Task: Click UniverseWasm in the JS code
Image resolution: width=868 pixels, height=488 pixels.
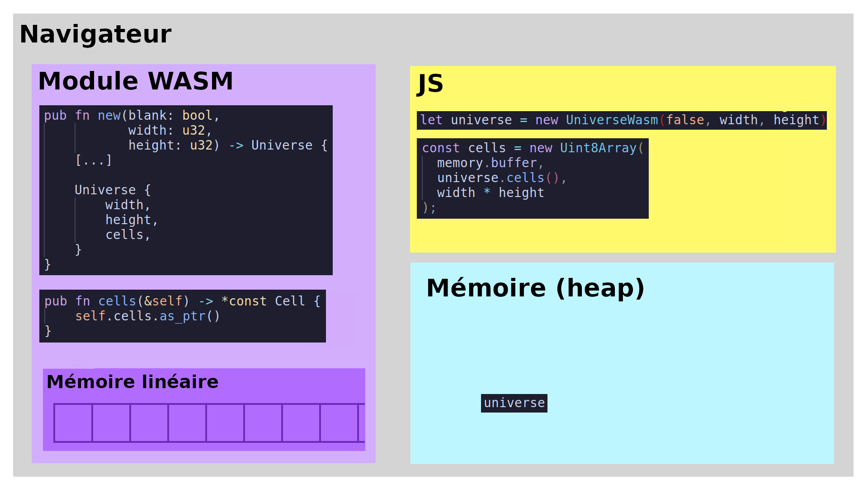Action: click(x=612, y=120)
